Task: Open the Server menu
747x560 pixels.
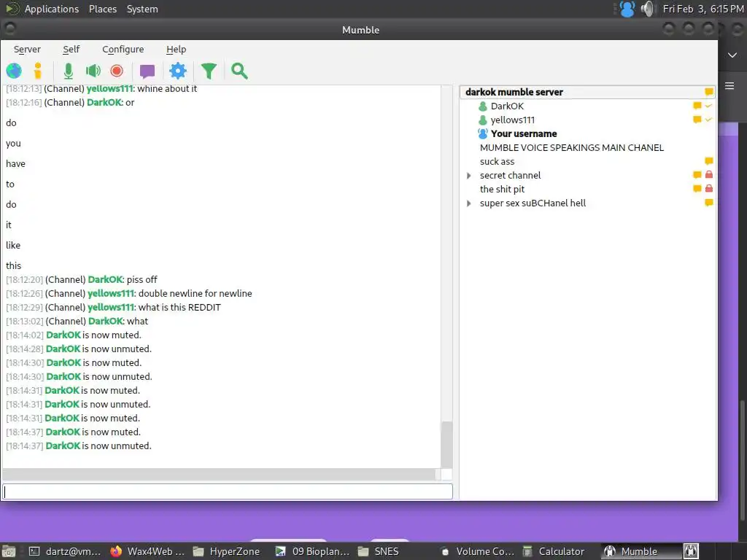Action: tap(27, 50)
